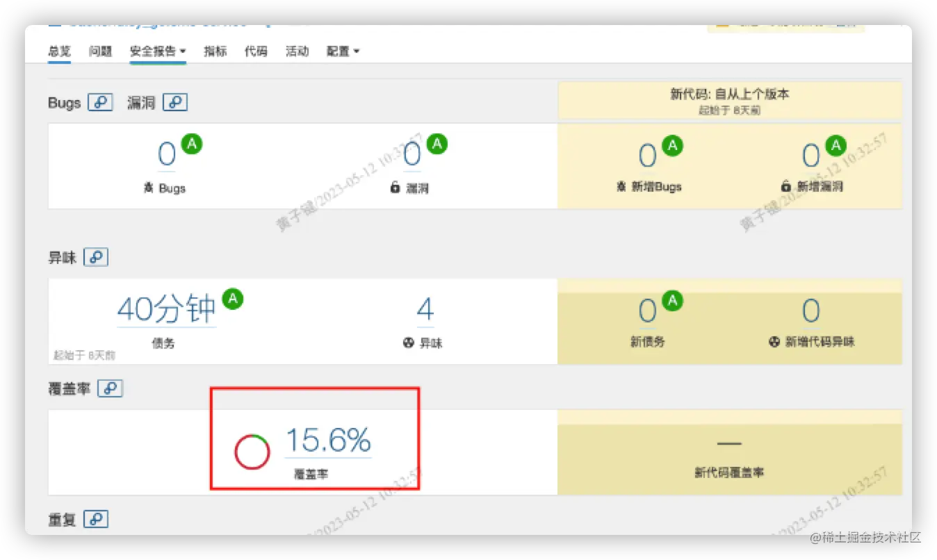Click the A badge beside 40分钟 debt
This screenshot has height=560, width=937.
tap(233, 299)
